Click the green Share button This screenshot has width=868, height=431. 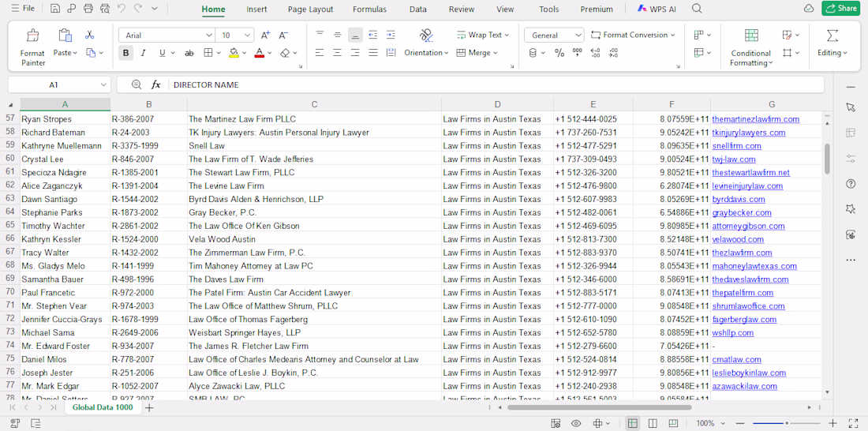(x=840, y=9)
